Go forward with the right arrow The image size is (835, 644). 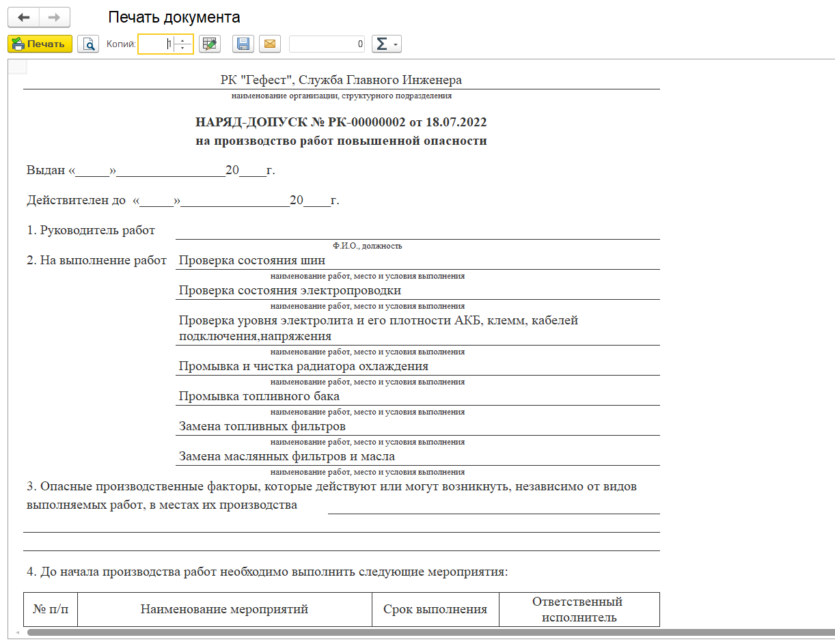click(55, 17)
